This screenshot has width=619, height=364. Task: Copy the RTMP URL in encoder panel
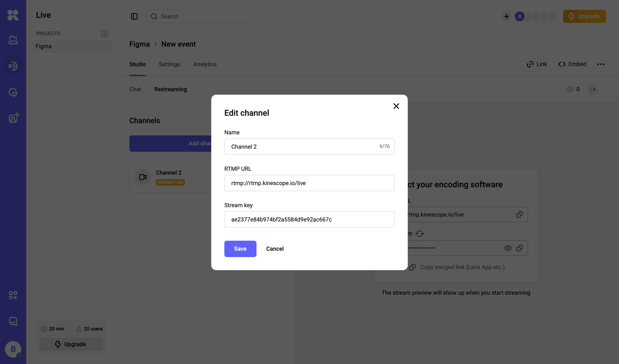(x=519, y=214)
